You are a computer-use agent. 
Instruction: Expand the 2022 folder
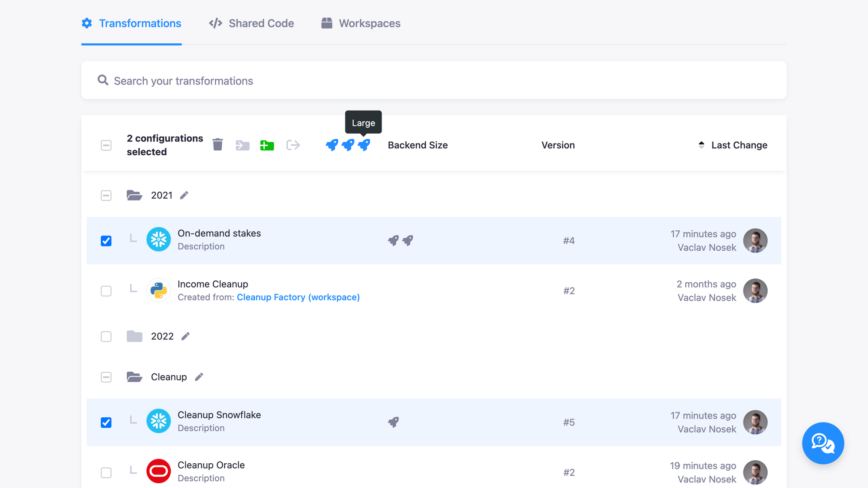coord(135,336)
